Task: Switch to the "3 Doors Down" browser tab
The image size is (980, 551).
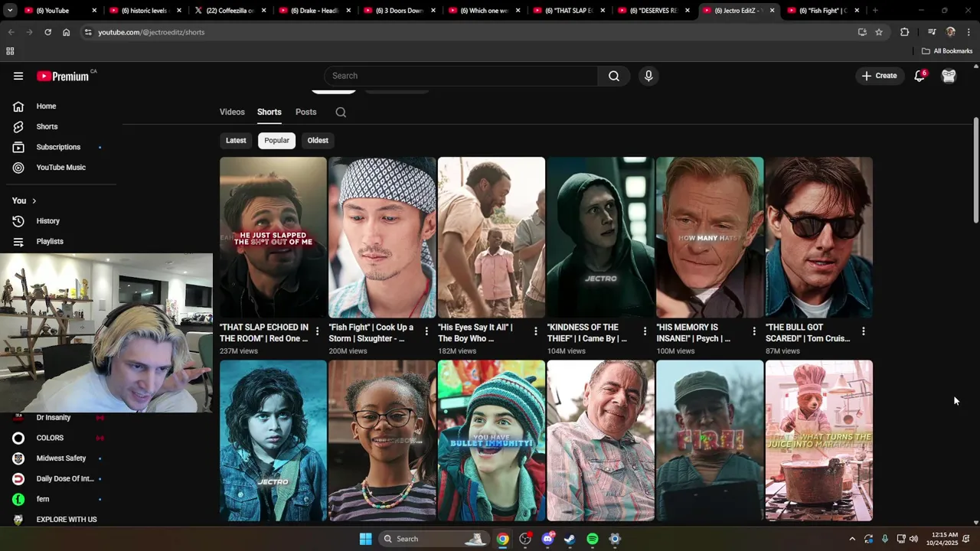Action: tap(400, 11)
